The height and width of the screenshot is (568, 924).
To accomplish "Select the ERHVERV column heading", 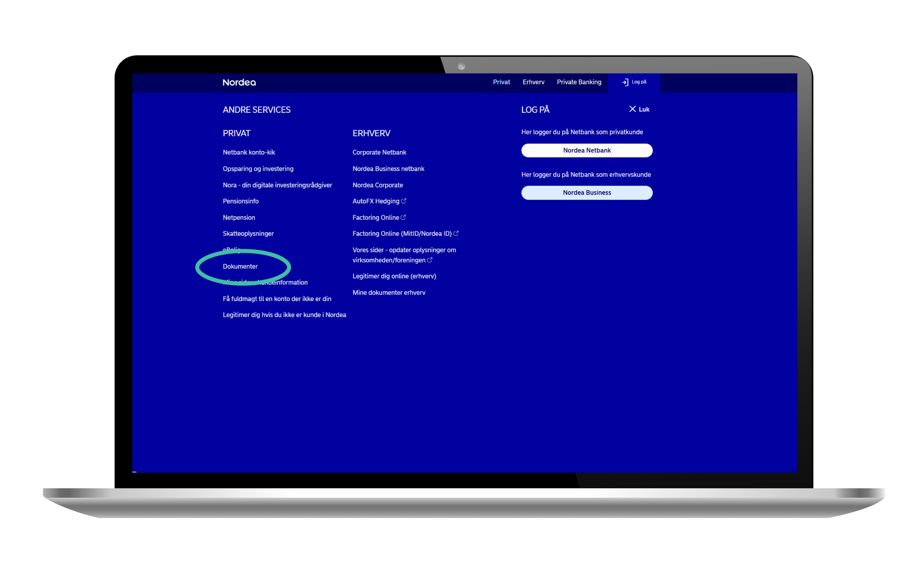I will [x=371, y=133].
